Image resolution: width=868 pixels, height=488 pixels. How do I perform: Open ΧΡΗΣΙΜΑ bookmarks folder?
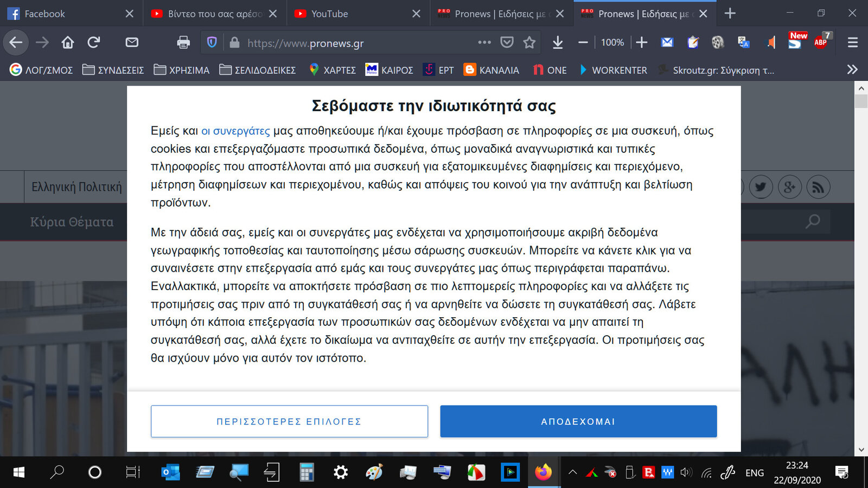(181, 70)
